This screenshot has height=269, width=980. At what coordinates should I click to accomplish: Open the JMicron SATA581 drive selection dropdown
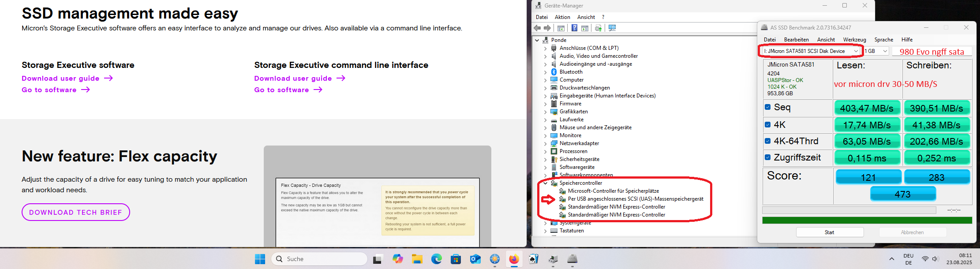pos(811,51)
